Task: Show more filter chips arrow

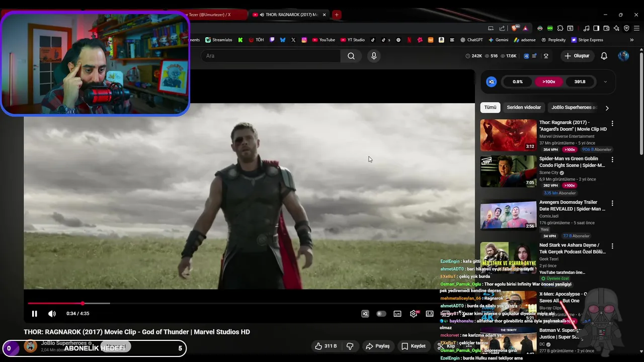Action: (x=607, y=108)
